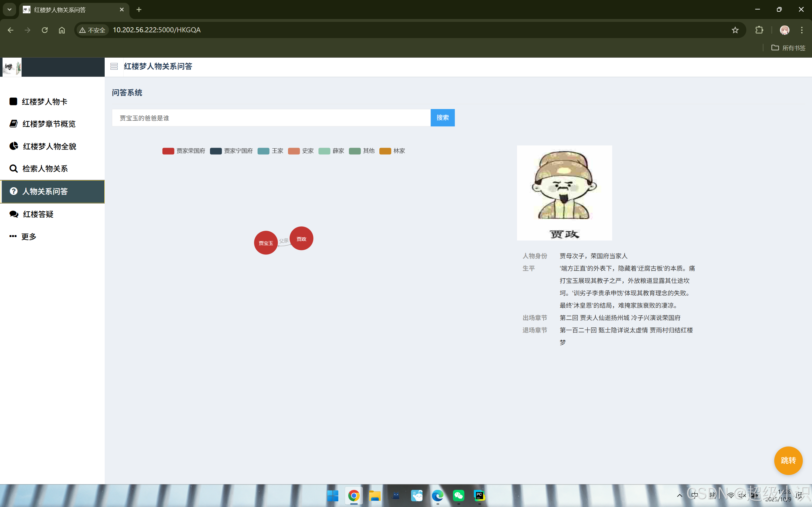Open browser extensions puzzle icon
This screenshot has height=507, width=812.
(x=759, y=30)
